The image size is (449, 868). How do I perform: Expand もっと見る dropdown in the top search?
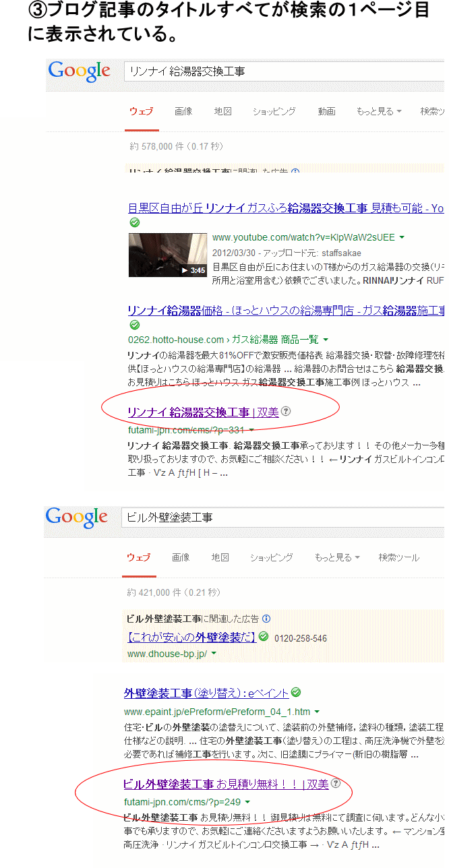[379, 111]
